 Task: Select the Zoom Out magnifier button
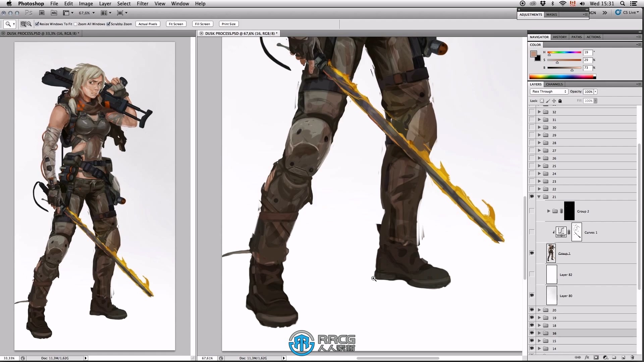29,24
